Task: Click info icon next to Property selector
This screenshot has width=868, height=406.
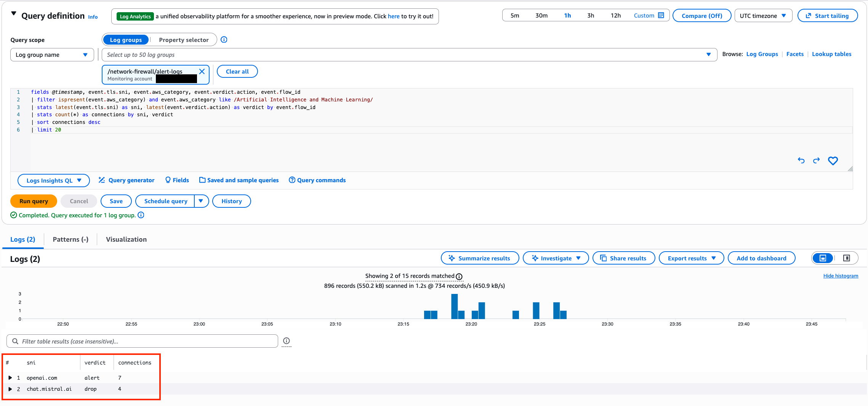Action: 224,40
